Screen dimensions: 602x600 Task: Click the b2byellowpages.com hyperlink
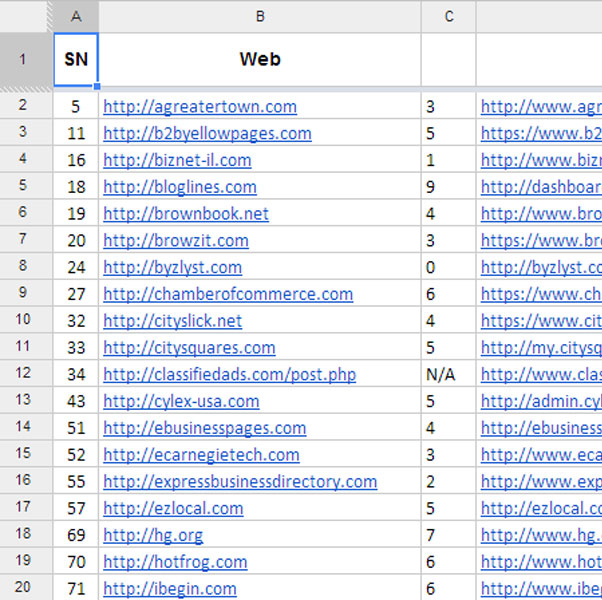(x=207, y=134)
